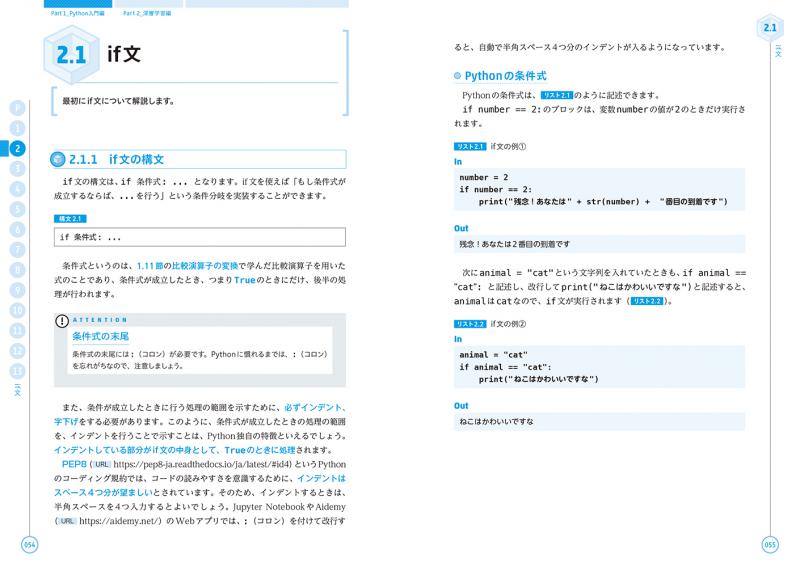Viewport: 800px width, 567px height.
Task: Click the inline リスト2.2 reference in parentheses
Action: pyautogui.click(x=646, y=301)
